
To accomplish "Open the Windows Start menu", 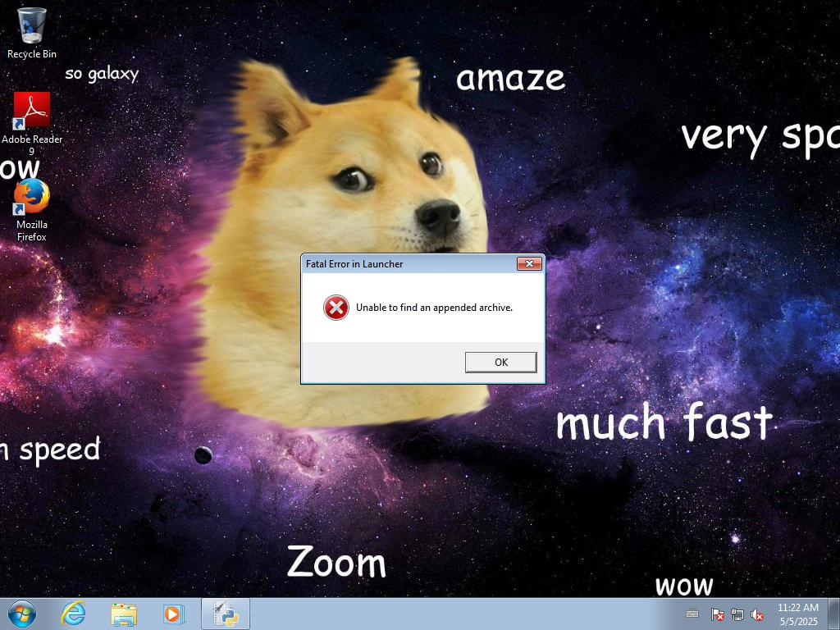I will click(x=22, y=614).
